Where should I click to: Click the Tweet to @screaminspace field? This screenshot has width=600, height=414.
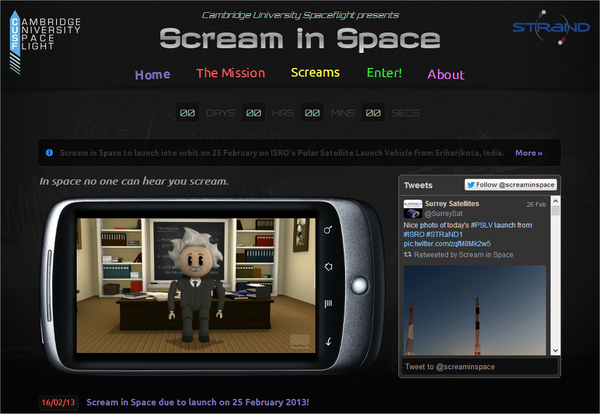point(479,367)
